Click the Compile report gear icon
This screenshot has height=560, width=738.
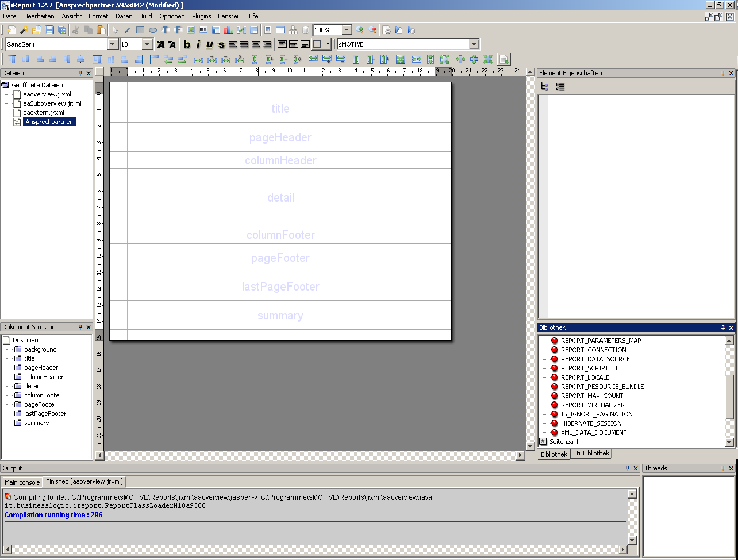coord(386,30)
